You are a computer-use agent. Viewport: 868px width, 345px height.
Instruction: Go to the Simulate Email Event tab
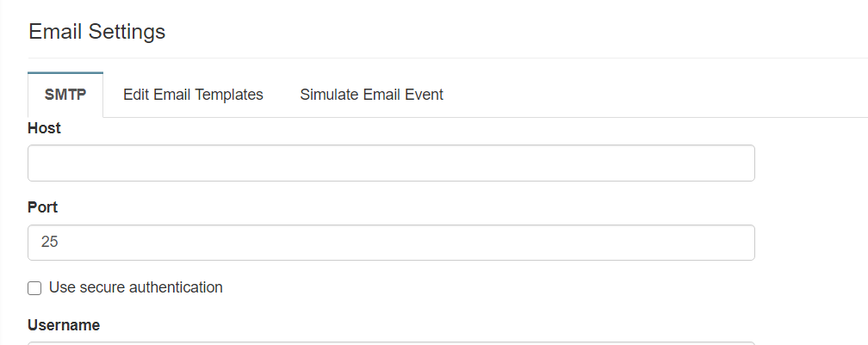(371, 95)
